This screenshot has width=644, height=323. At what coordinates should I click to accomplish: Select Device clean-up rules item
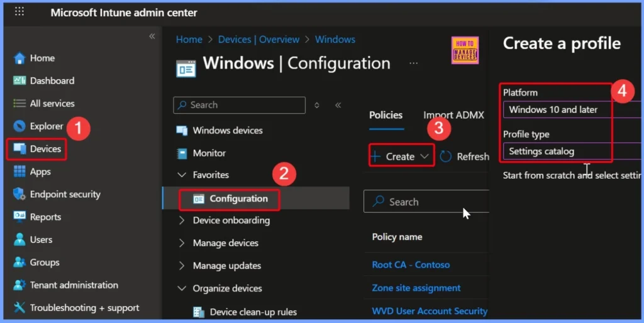click(x=253, y=312)
